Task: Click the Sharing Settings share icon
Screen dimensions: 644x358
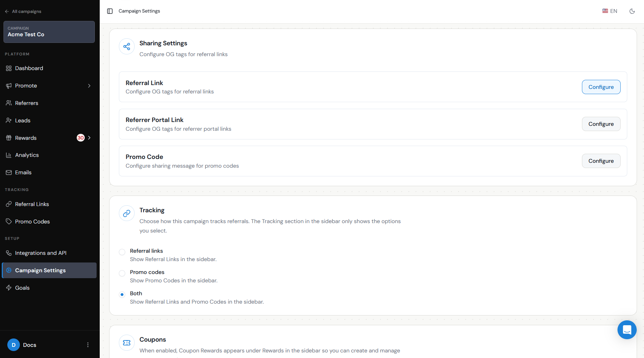Action: [127, 46]
